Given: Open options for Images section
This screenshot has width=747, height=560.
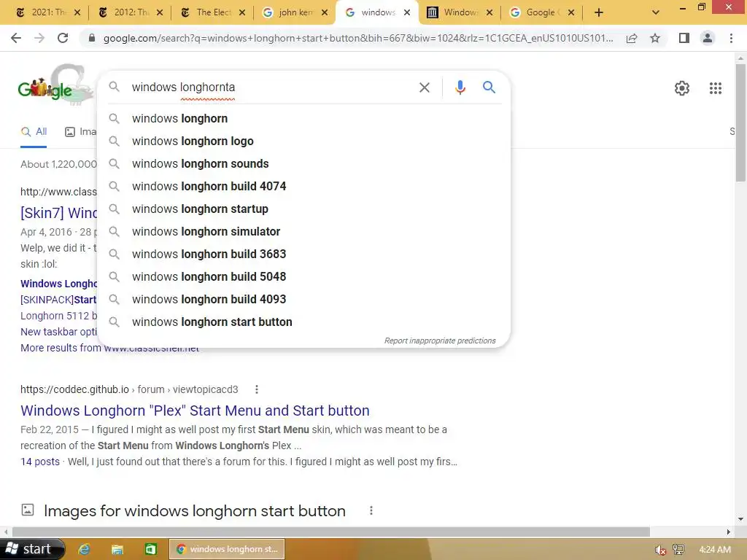Looking at the screenshot, I should click(371, 511).
